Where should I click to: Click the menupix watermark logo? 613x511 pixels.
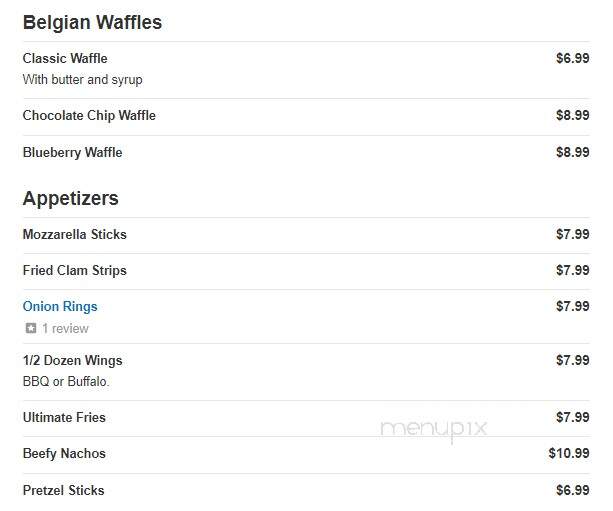pyautogui.click(x=434, y=430)
